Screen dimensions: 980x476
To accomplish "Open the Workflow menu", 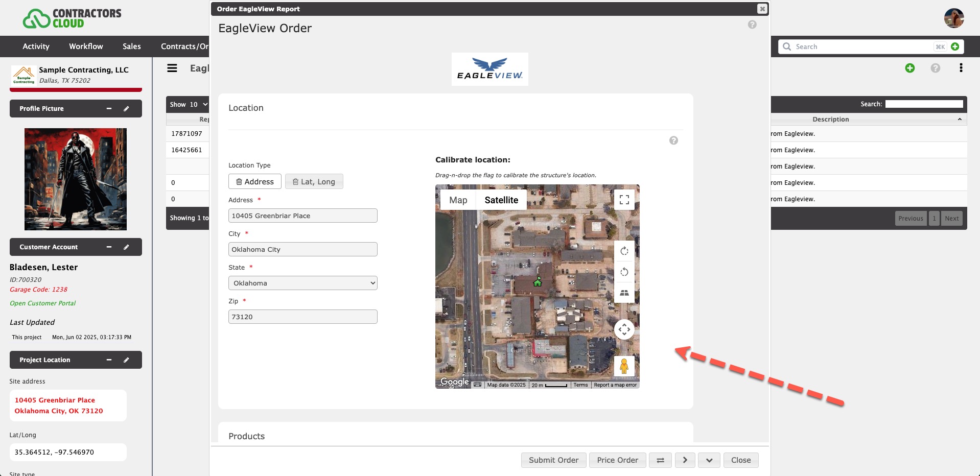I will 86,46.
